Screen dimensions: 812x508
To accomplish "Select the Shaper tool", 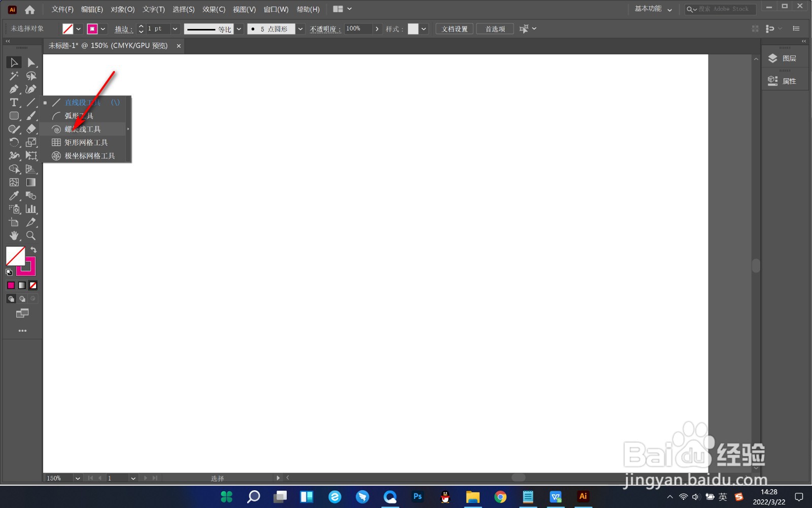I will 14,129.
